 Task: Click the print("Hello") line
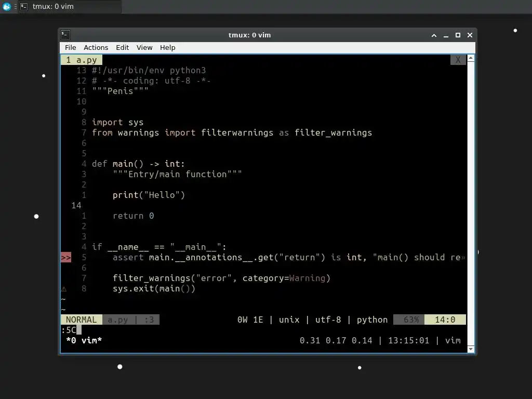[x=149, y=195]
